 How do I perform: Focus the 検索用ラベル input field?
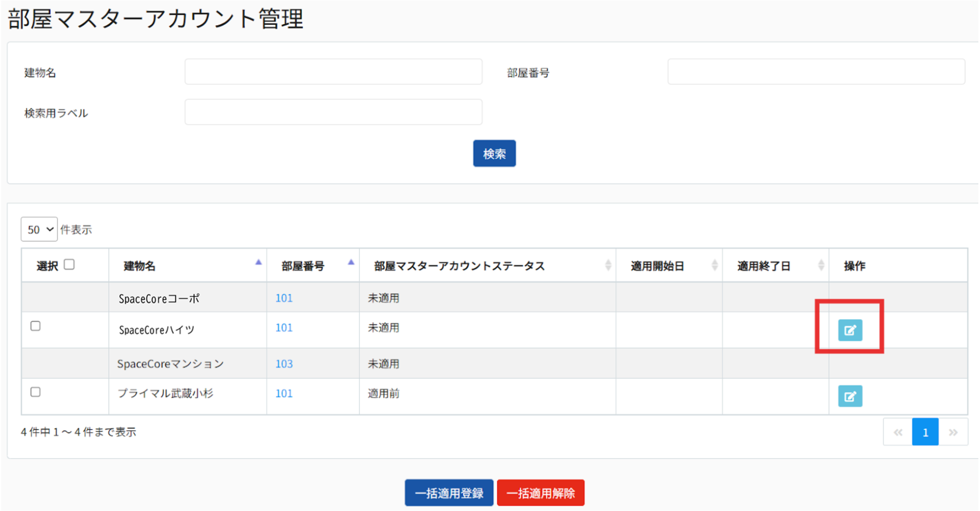333,112
